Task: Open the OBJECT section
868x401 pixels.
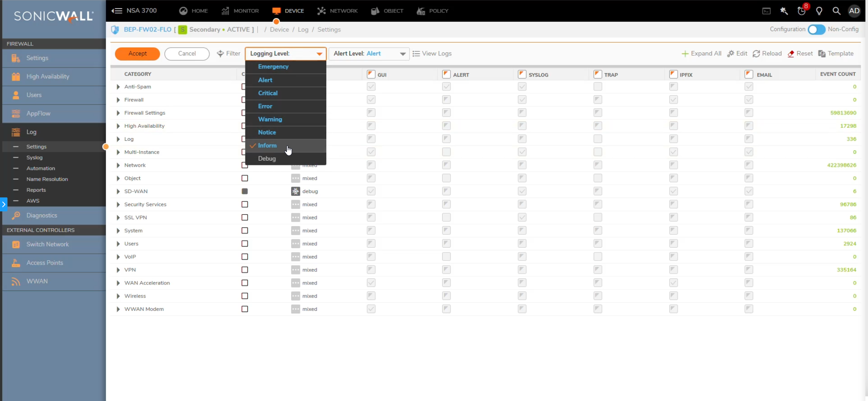Action: (387, 11)
